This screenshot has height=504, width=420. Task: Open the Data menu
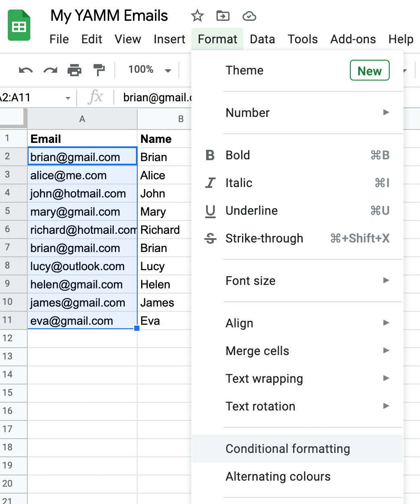point(262,39)
